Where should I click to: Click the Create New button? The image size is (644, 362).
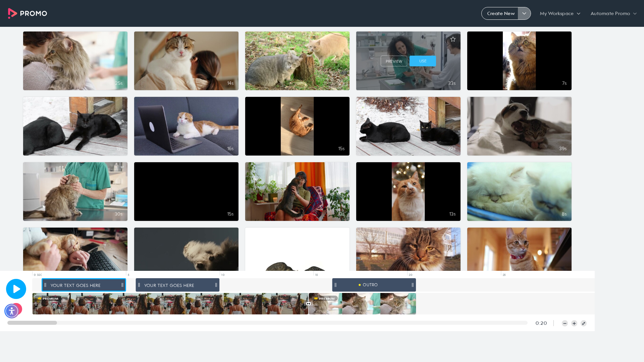tap(500, 13)
